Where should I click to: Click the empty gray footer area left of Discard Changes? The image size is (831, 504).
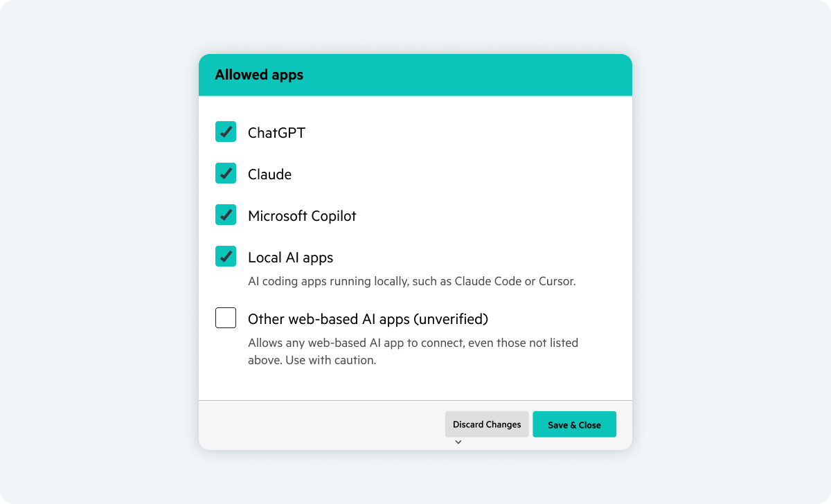(319, 424)
